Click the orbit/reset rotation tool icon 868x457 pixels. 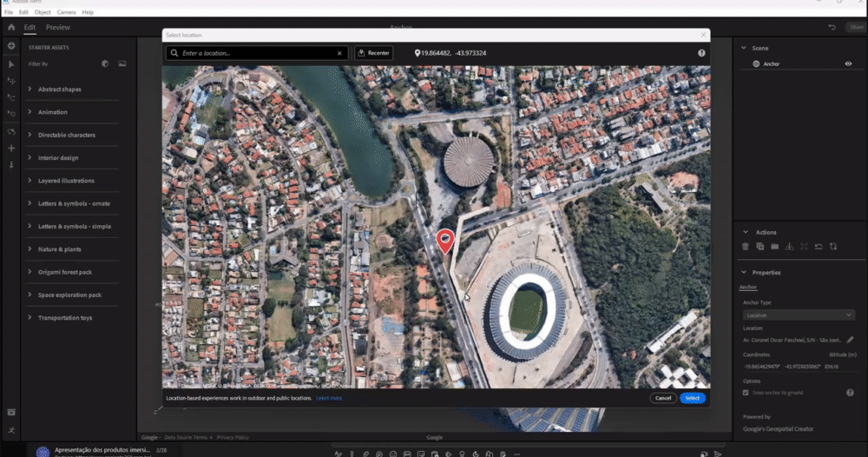pos(11,132)
